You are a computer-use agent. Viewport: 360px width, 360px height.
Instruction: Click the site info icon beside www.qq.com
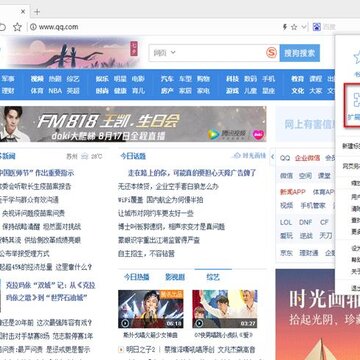pos(33,27)
